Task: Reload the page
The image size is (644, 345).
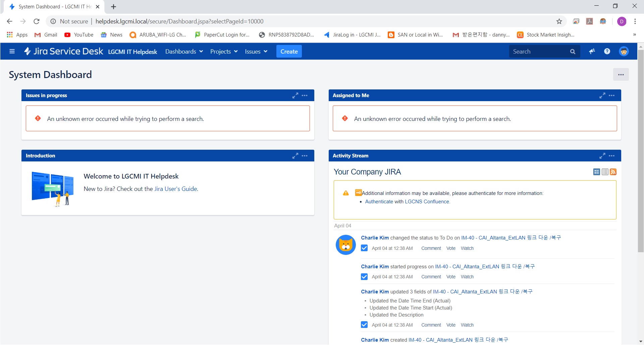Action: 37,21
